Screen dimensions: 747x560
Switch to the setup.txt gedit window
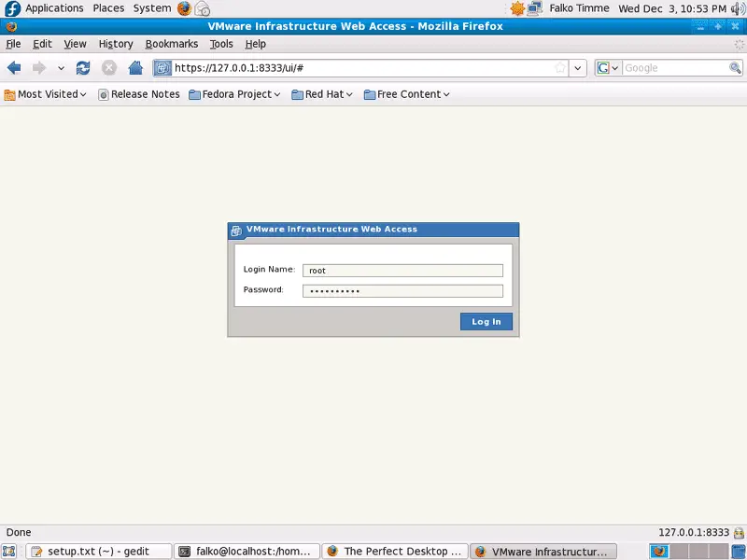click(x=99, y=552)
